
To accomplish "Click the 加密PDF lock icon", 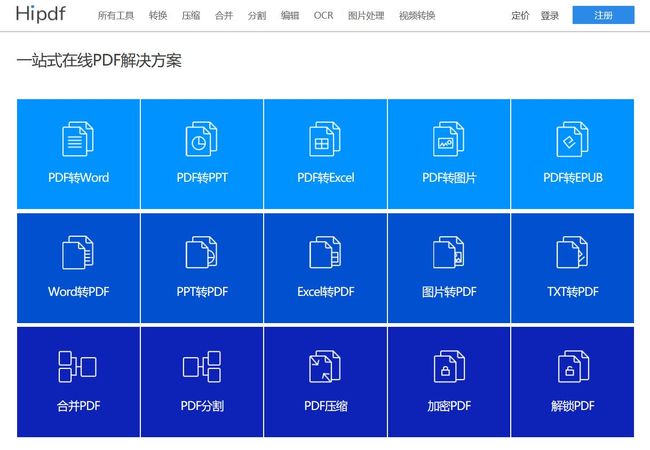I will (x=449, y=366).
